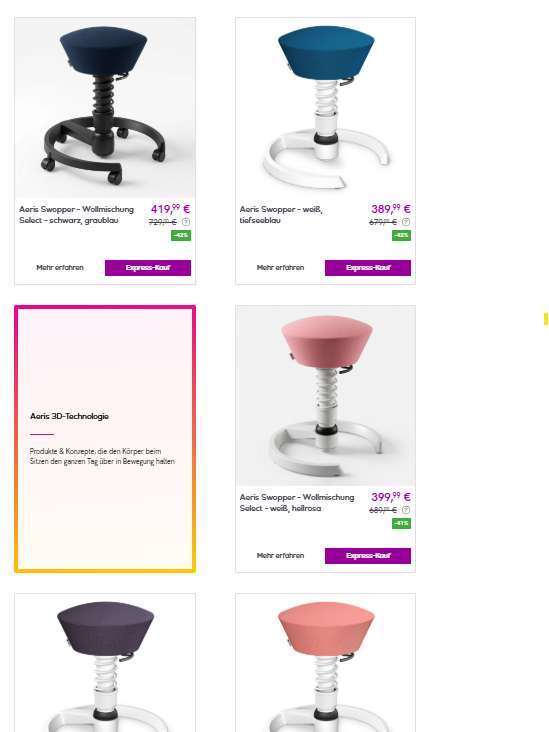The width and height of the screenshot is (549, 732).
Task: Open dark purple Swopper product image
Action: [x=105, y=663]
